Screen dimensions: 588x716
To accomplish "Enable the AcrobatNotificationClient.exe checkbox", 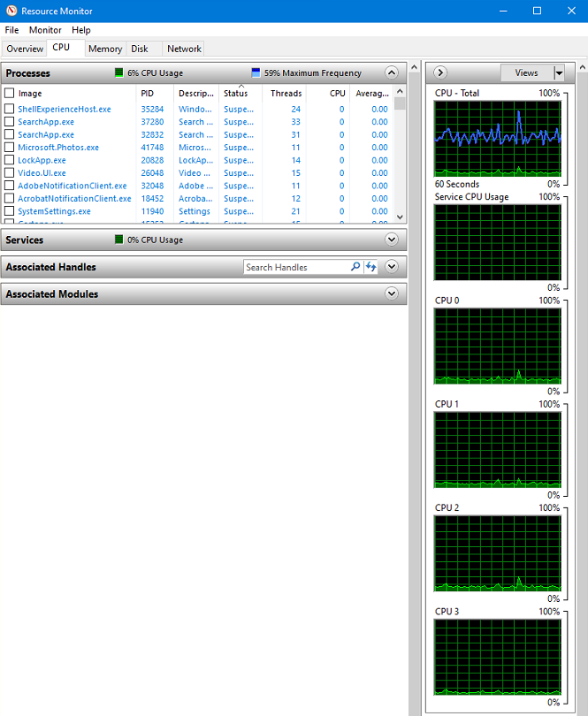I will [x=9, y=198].
